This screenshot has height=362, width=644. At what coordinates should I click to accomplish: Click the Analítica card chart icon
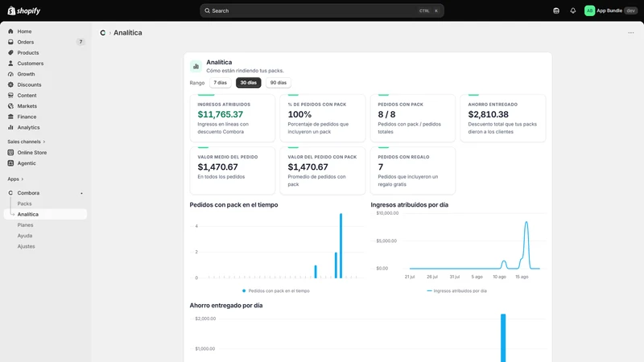196,66
